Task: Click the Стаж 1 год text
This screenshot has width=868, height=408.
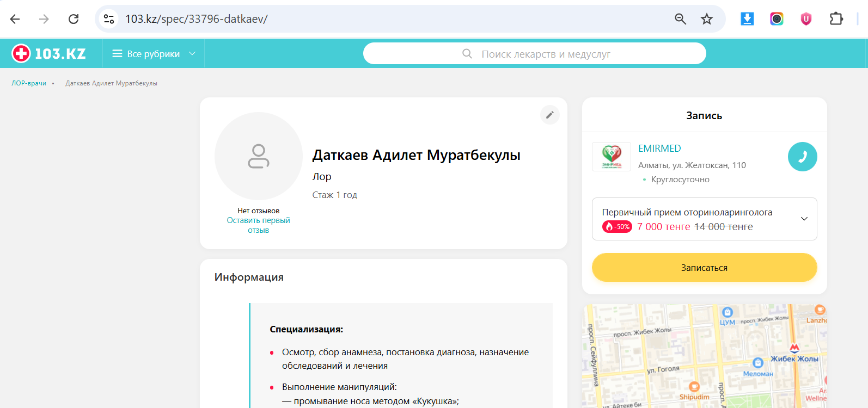Action: 335,195
